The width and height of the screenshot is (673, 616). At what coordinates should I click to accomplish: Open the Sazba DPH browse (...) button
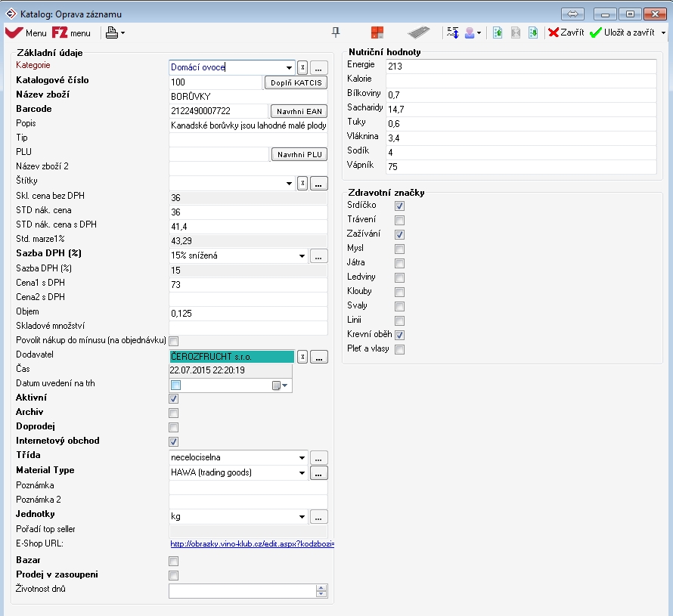[318, 255]
